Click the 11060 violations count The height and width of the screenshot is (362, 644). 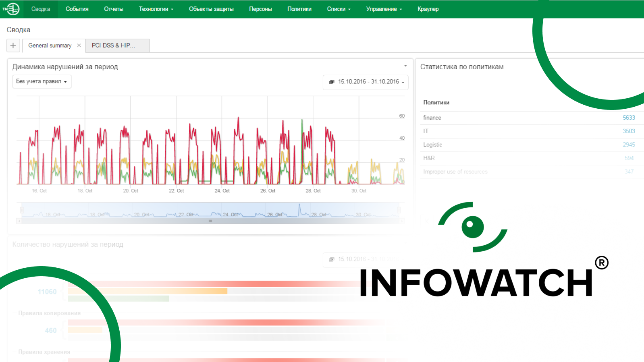coord(47,292)
